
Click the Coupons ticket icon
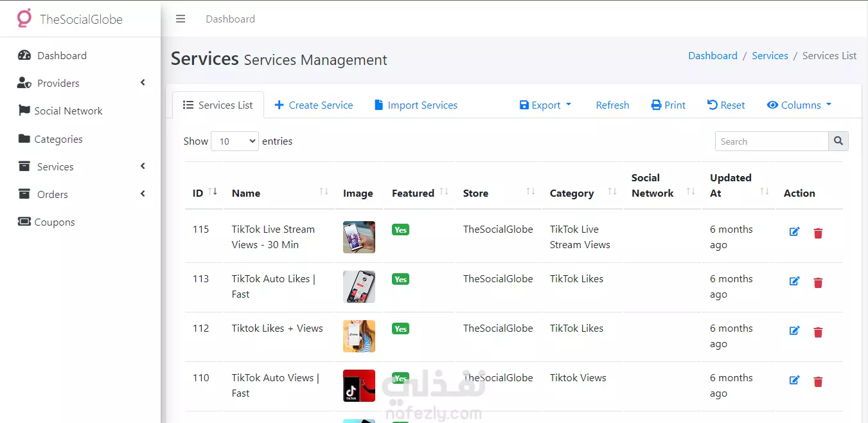coord(24,222)
